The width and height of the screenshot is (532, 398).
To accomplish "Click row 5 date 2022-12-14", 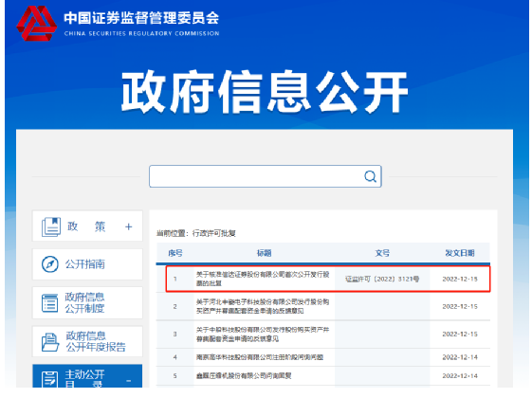I will [x=460, y=375].
